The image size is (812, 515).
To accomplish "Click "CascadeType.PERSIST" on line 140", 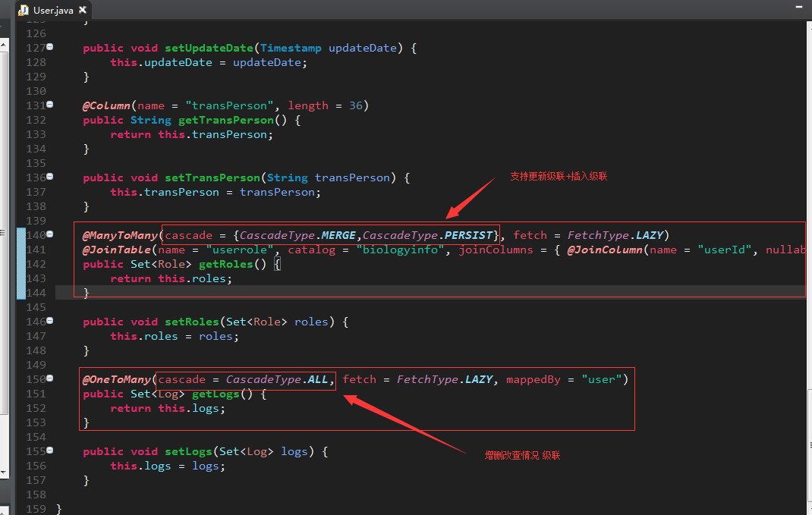I will pyautogui.click(x=428, y=235).
